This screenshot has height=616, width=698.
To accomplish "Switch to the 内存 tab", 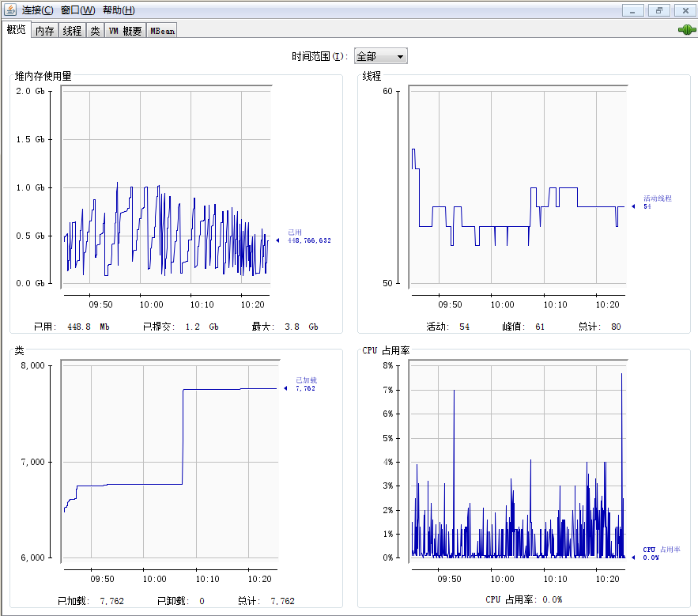I will pos(45,31).
